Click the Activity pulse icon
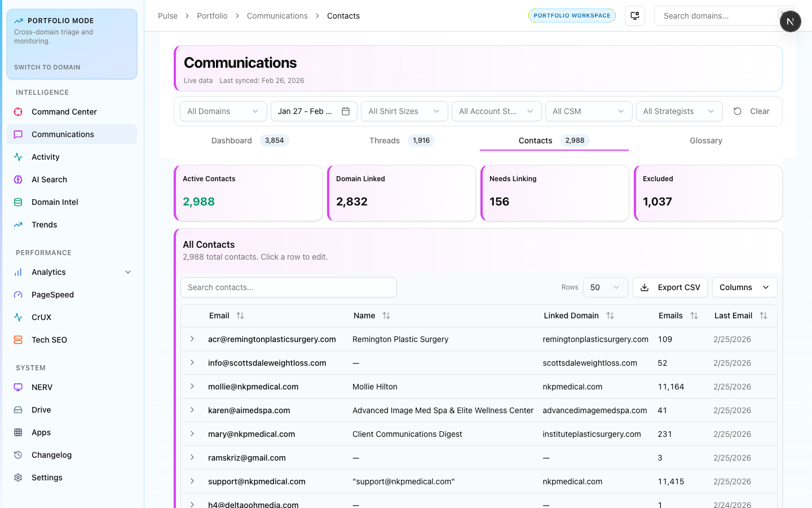 (x=18, y=157)
